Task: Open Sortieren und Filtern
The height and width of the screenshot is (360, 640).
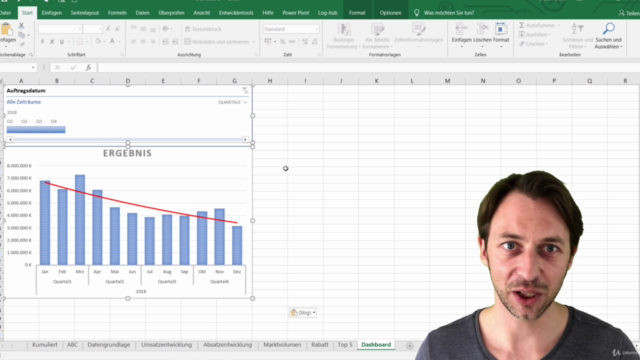Action: click(577, 36)
